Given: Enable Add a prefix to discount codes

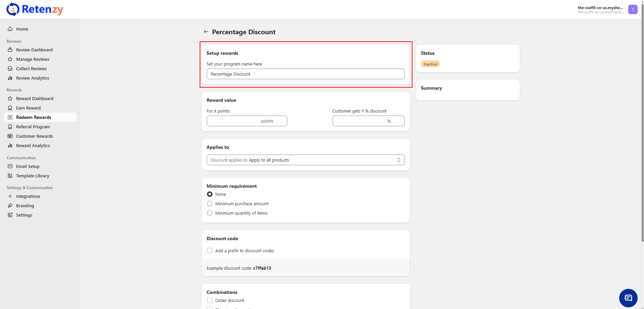Looking at the screenshot, I should [x=210, y=251].
